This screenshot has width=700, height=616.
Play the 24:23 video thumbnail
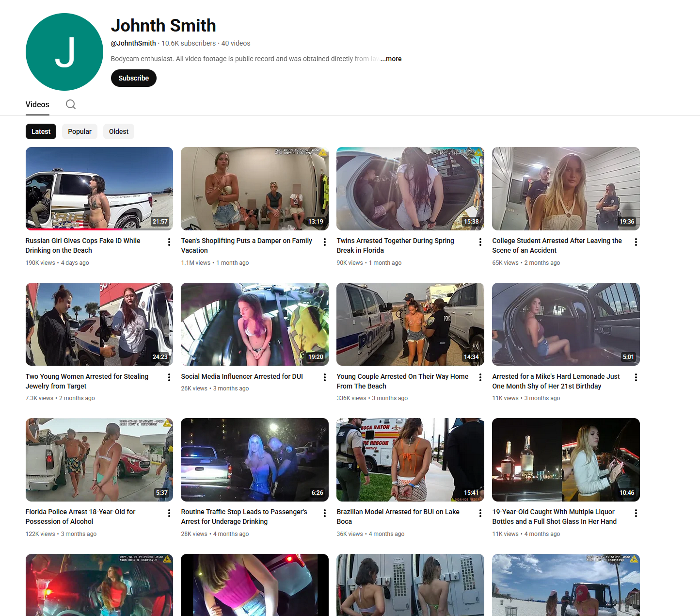pos(99,324)
